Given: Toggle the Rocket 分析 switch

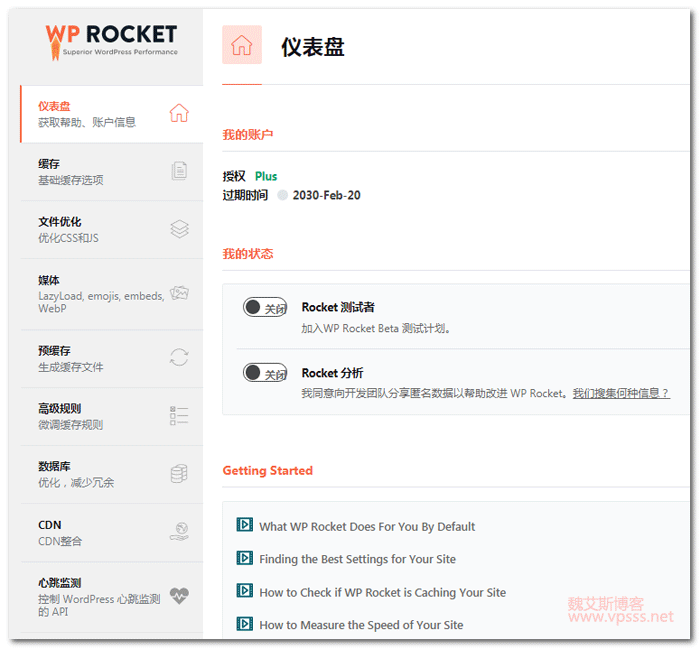Looking at the screenshot, I should [265, 373].
